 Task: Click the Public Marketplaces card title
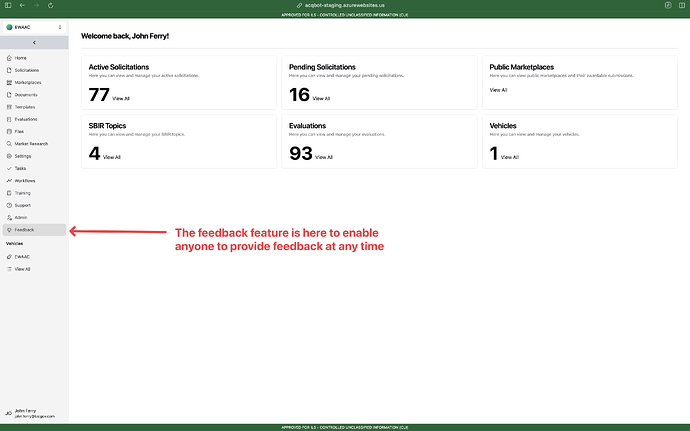521,67
